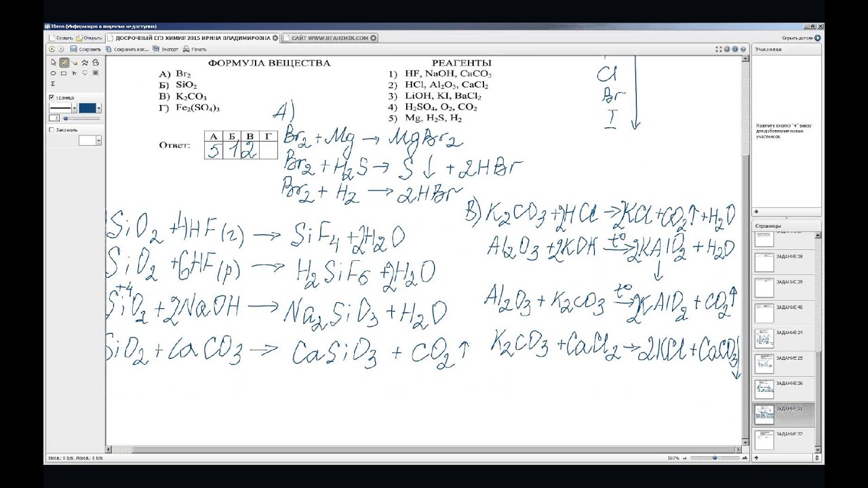This screenshot has height=488, width=868.
Task: Click the Участники panel header
Action: pyautogui.click(x=787, y=49)
